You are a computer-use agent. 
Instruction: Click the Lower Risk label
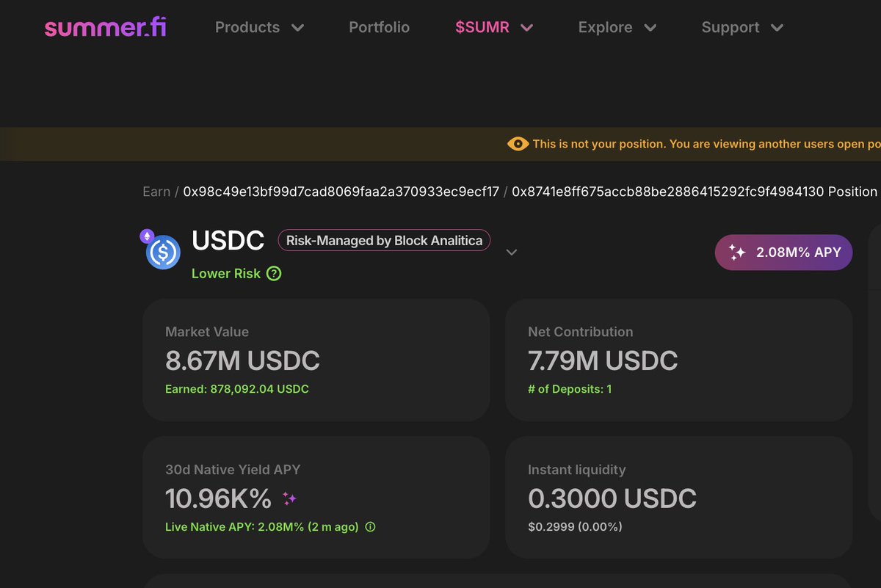pos(226,274)
